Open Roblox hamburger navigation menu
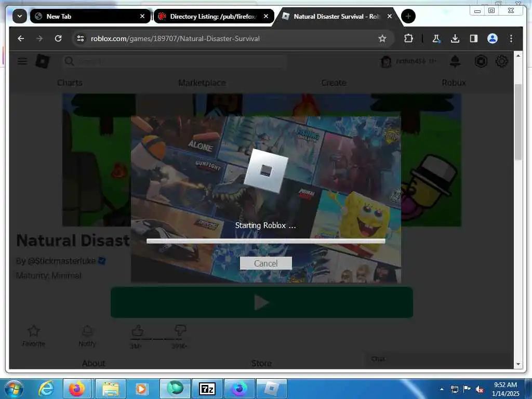 coord(22,61)
